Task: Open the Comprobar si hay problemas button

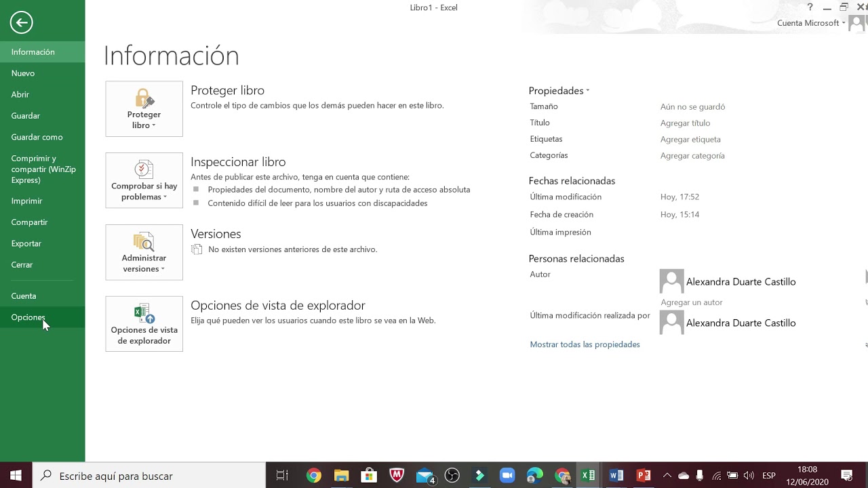Action: click(144, 180)
